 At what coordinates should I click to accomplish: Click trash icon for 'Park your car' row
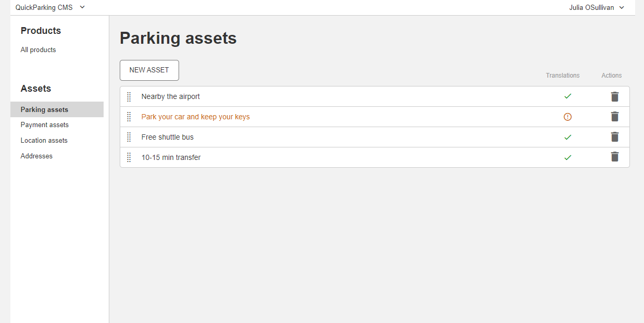(615, 117)
